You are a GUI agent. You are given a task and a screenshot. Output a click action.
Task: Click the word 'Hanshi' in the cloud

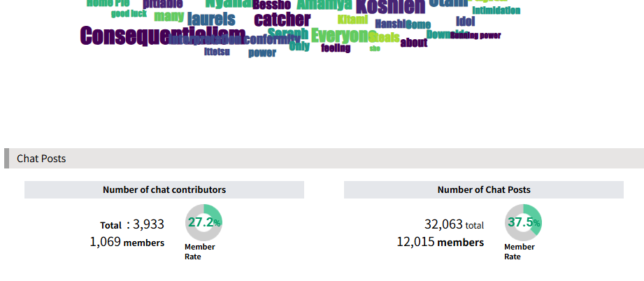tap(390, 24)
